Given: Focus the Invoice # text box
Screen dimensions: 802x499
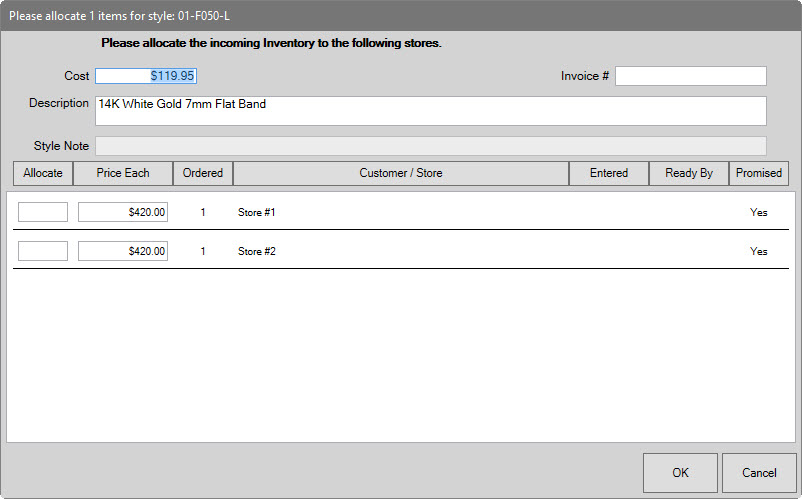Looking at the screenshot, I should coord(690,76).
